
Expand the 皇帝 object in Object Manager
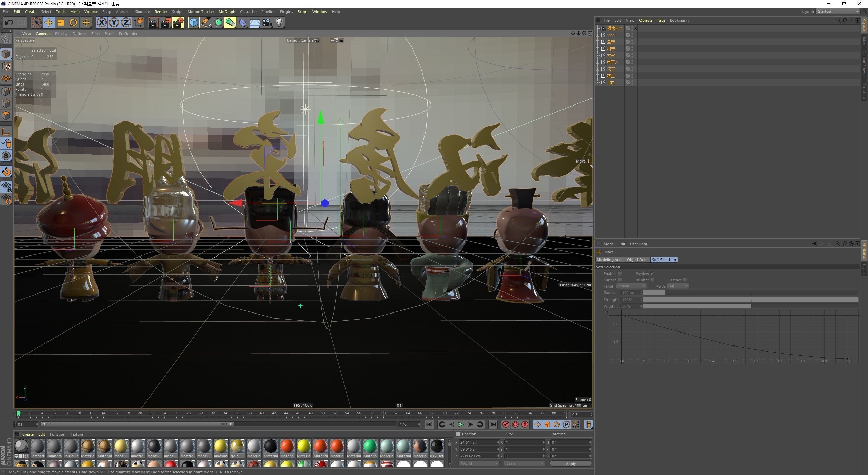[x=598, y=42]
